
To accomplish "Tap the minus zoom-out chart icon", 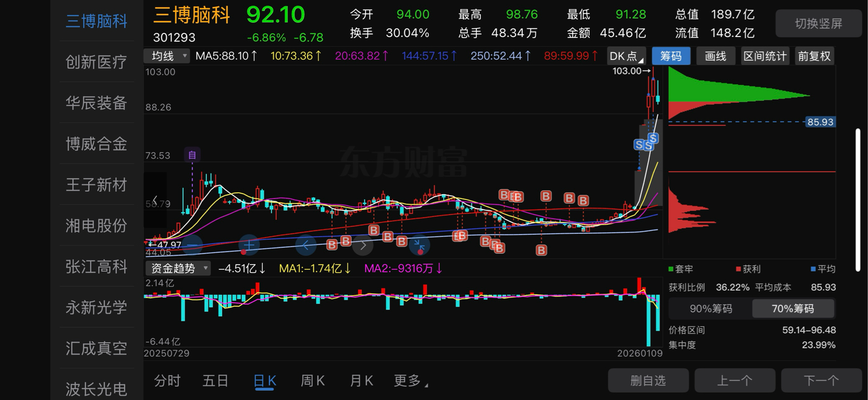I will (192, 245).
